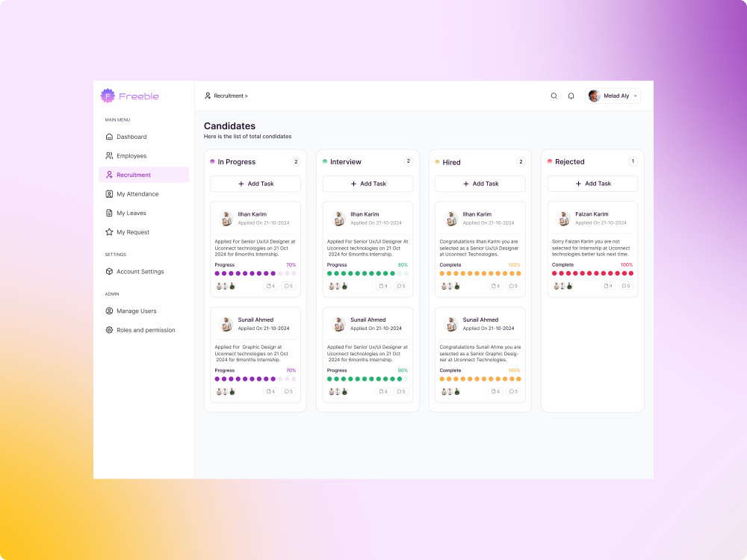Open attachments count on Ilhan Karim In Progress card
The width and height of the screenshot is (747, 560).
click(x=270, y=286)
